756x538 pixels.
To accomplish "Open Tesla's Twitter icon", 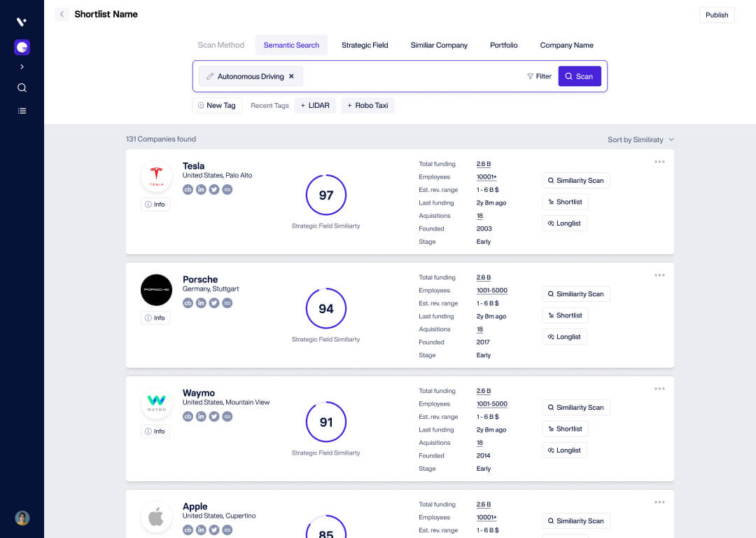I will (x=214, y=190).
